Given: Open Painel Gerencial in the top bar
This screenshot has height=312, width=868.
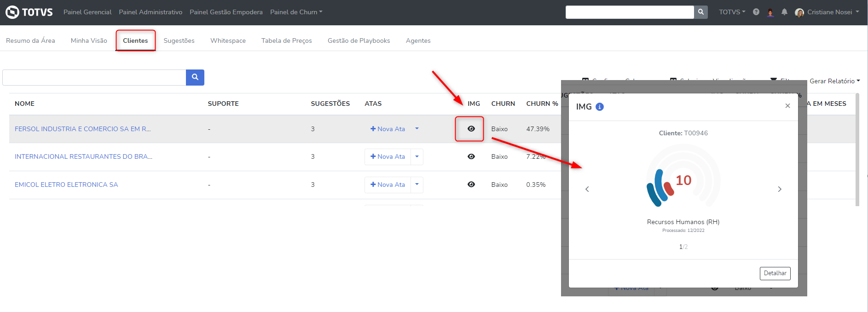Looking at the screenshot, I should (x=87, y=12).
